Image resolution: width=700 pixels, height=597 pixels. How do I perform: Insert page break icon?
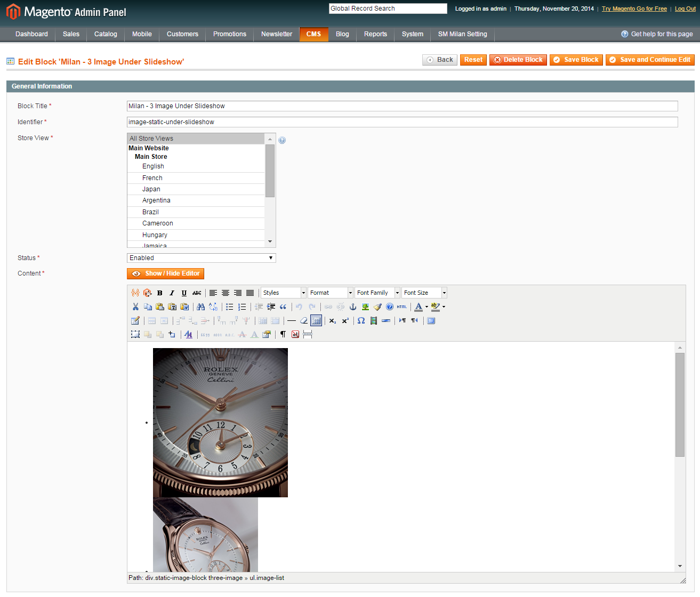coord(308,334)
